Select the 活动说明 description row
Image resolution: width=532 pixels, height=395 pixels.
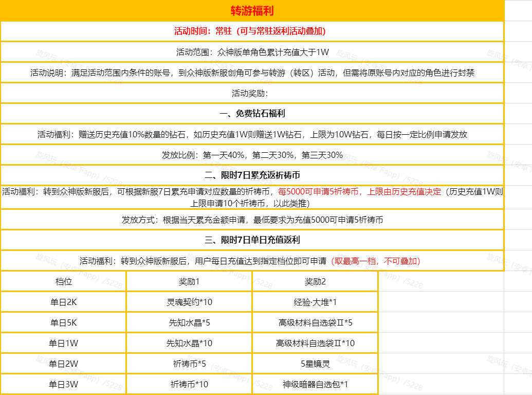tap(252, 73)
